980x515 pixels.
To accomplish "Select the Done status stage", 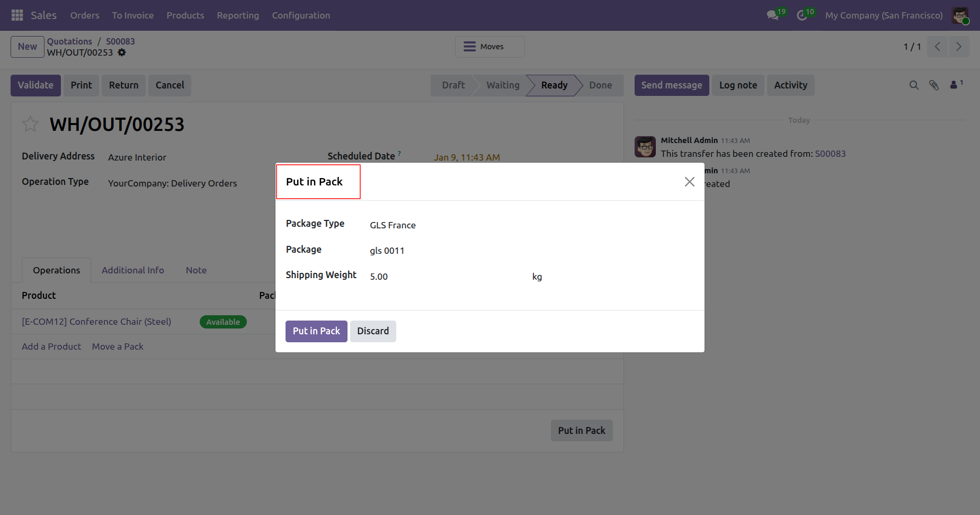I will [x=600, y=85].
